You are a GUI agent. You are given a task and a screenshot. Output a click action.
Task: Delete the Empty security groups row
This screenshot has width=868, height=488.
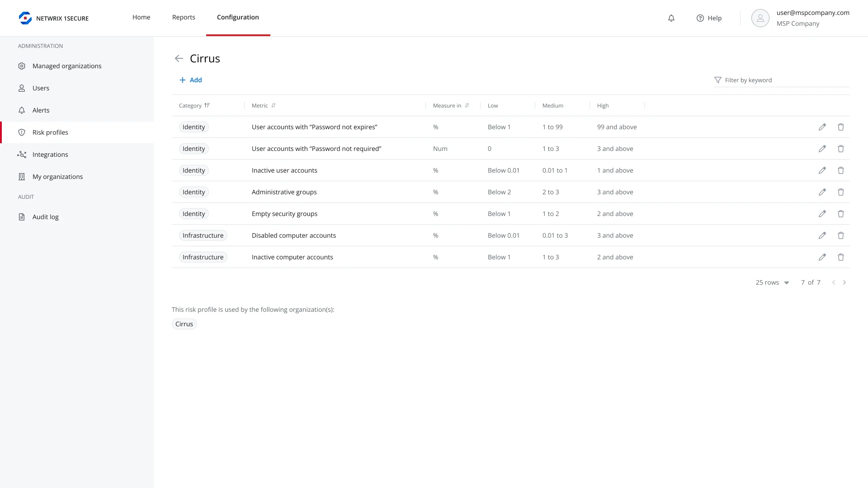(841, 214)
